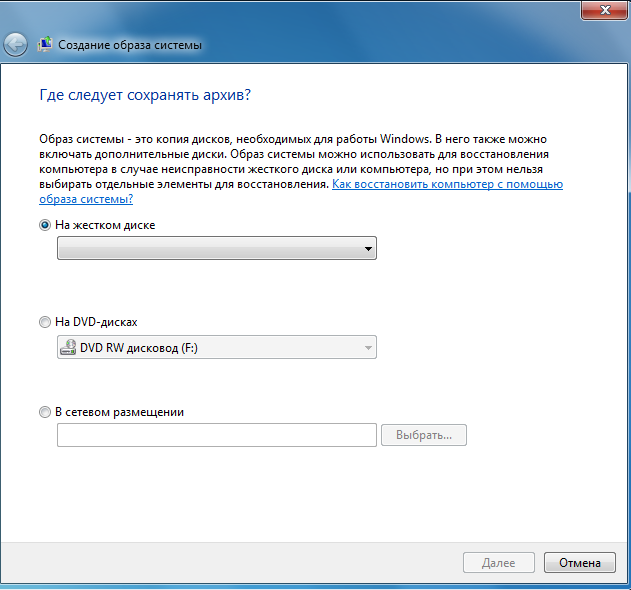The height and width of the screenshot is (590, 631).
Task: Open the 'DVD RW дисковод (F:)' dropdown
Action: (215, 348)
